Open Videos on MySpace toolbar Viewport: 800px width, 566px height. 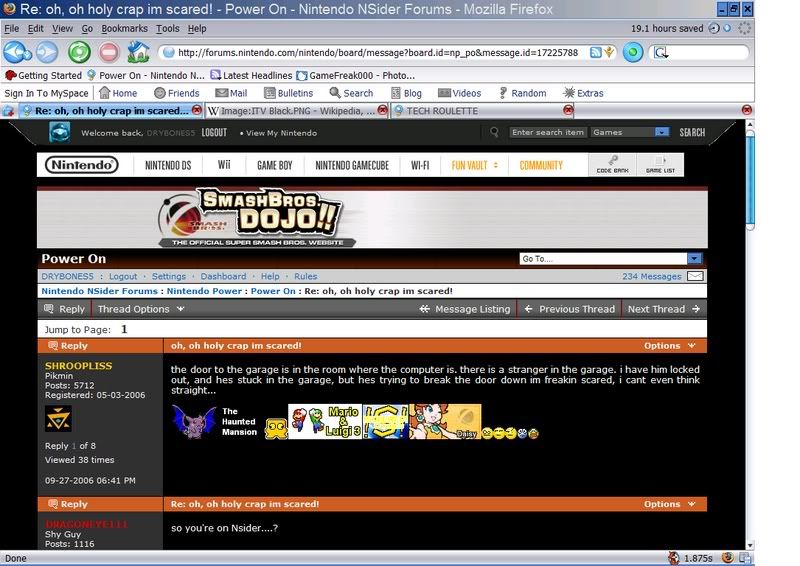[x=459, y=93]
